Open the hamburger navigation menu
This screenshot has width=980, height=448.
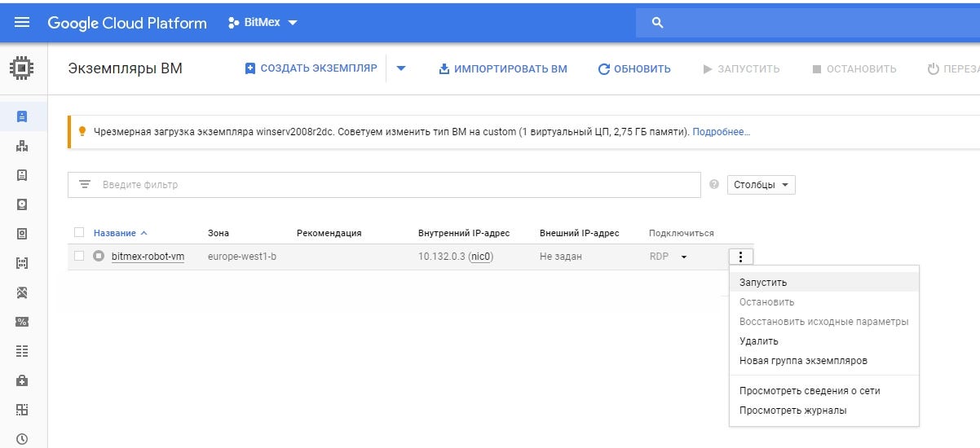(x=22, y=23)
